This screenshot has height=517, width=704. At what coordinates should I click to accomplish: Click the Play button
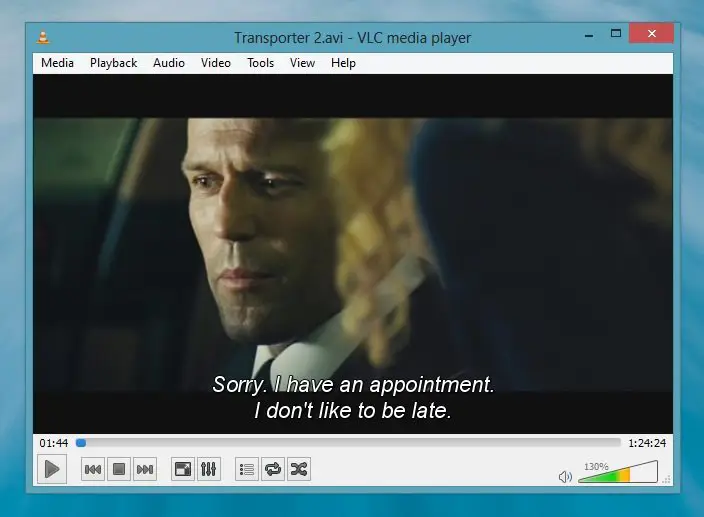tap(52, 469)
